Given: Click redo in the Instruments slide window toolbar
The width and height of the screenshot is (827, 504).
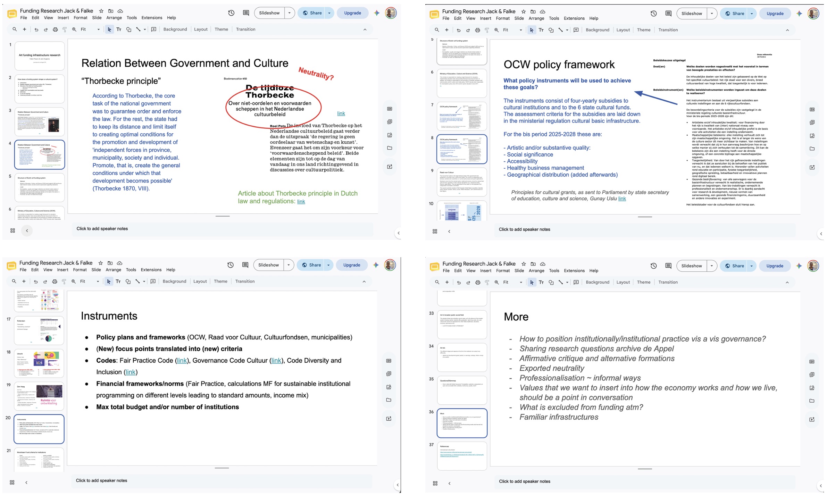Looking at the screenshot, I should click(x=45, y=282).
